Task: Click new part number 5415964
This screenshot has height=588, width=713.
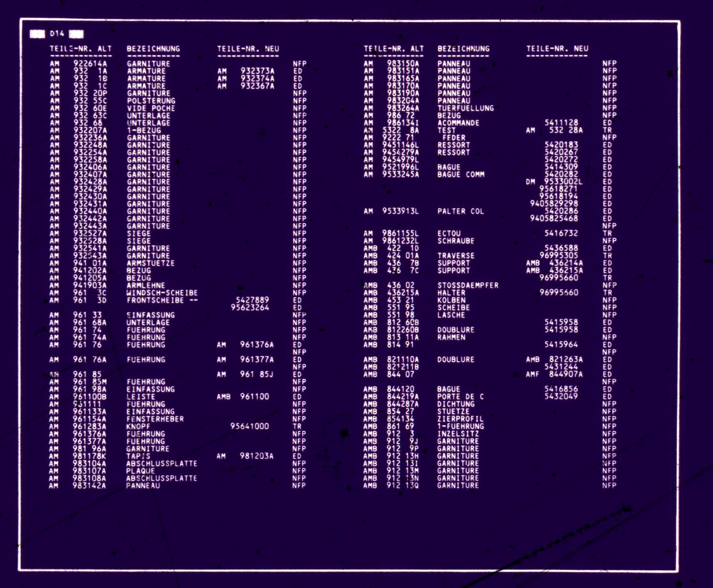Action: click(561, 344)
